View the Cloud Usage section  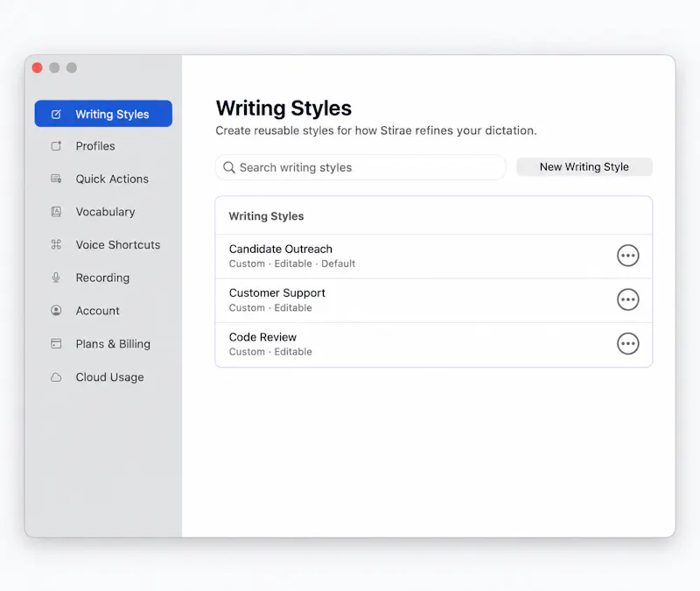pos(103,377)
